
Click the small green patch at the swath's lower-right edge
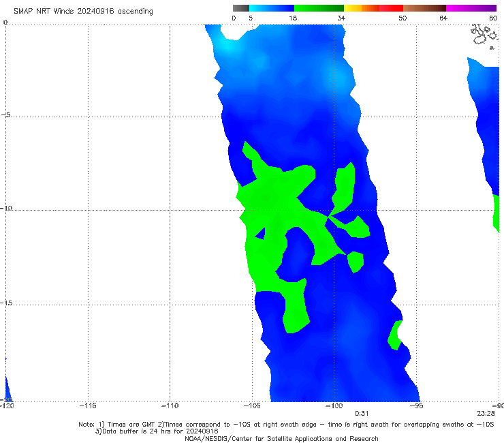click(x=395, y=335)
